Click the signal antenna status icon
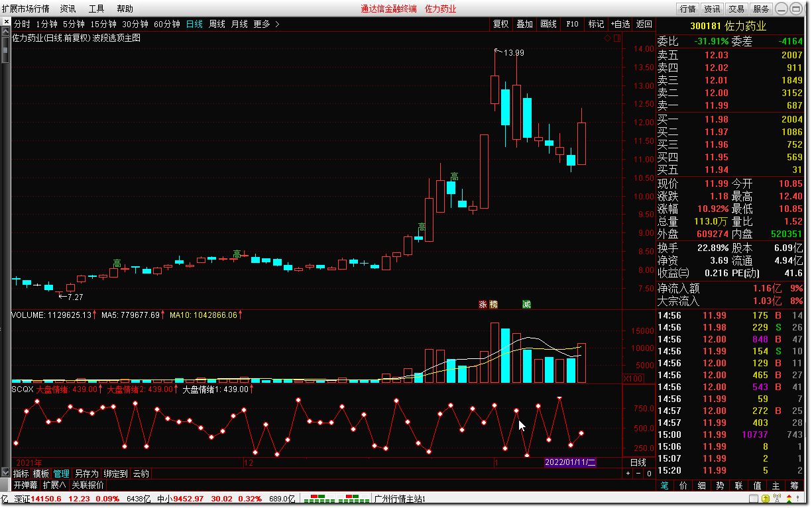812x508 pixels. 777,498
